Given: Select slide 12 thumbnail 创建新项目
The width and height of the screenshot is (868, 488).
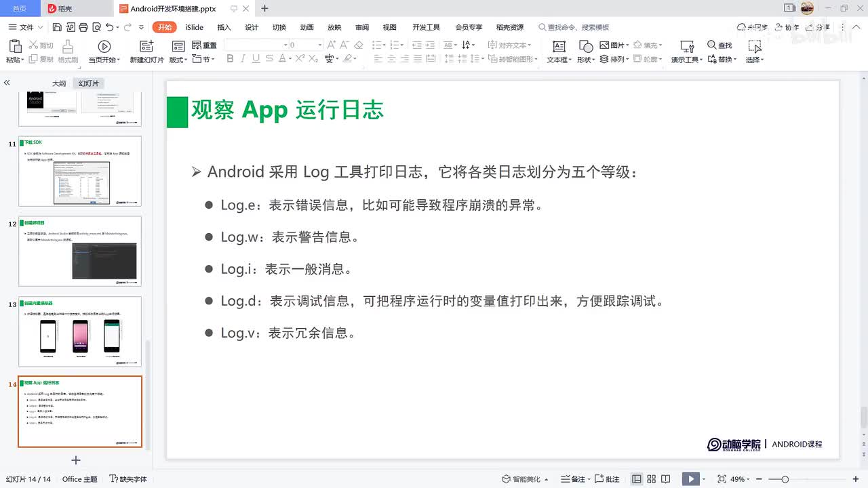Looking at the screenshot, I should point(80,251).
